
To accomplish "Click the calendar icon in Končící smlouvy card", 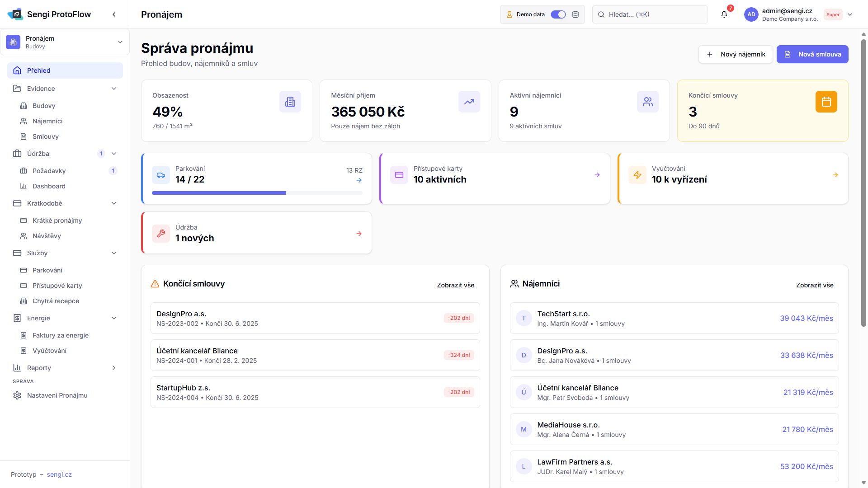I will (826, 102).
